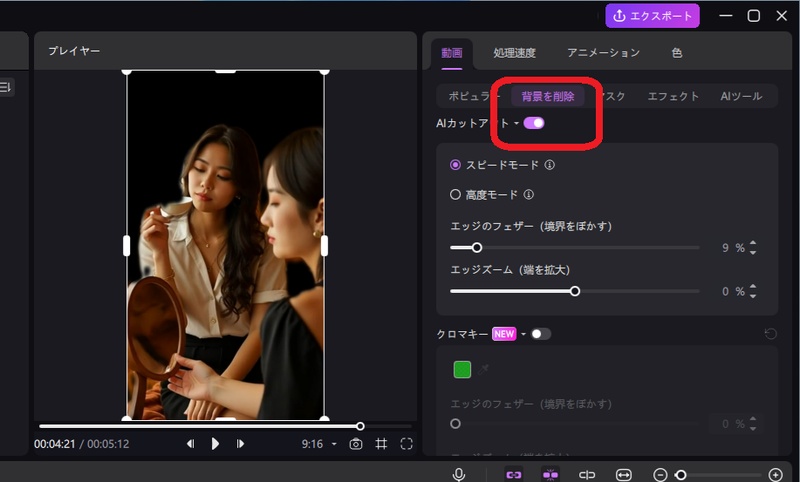Viewport: 800px width, 482px height.
Task: Show info for スピードモード
Action: 549,165
